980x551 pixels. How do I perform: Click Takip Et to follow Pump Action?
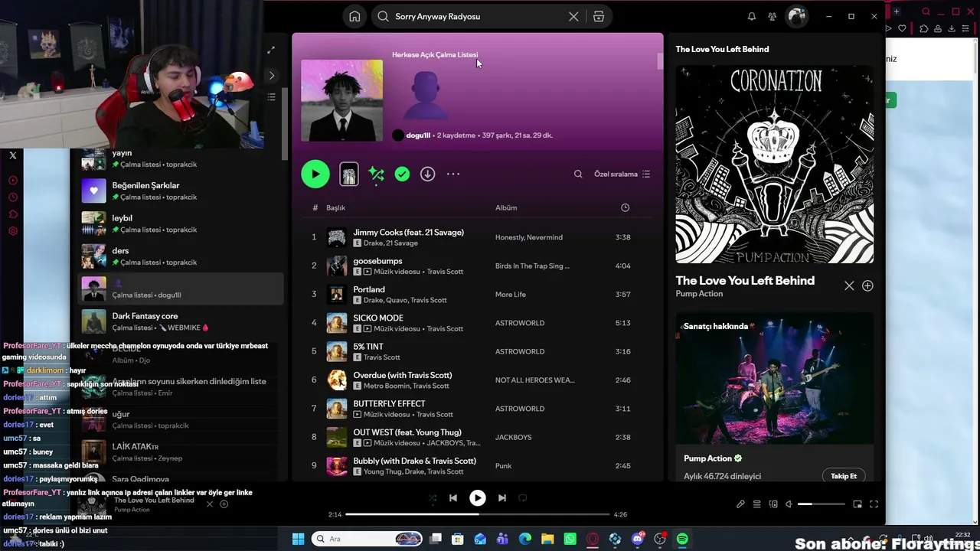tap(844, 476)
